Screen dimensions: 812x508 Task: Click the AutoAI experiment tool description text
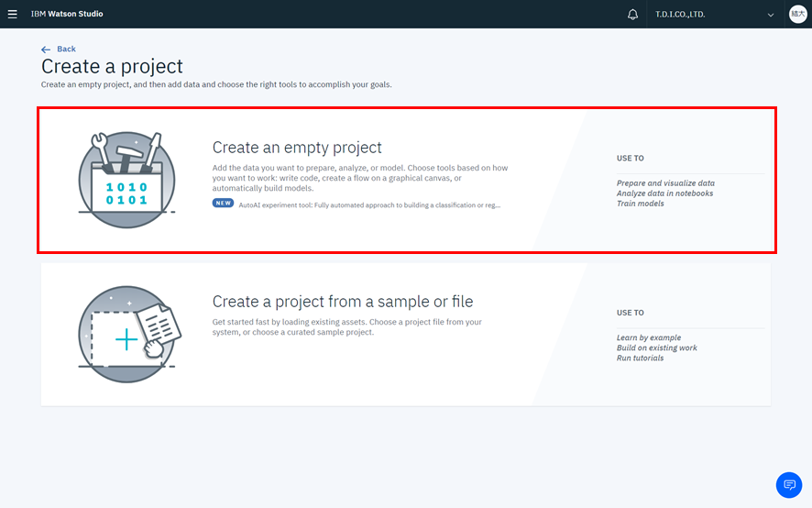click(369, 205)
